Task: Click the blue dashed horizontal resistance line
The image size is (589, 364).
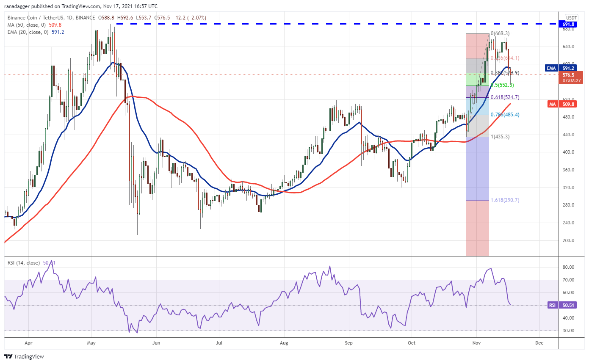Action: point(296,24)
